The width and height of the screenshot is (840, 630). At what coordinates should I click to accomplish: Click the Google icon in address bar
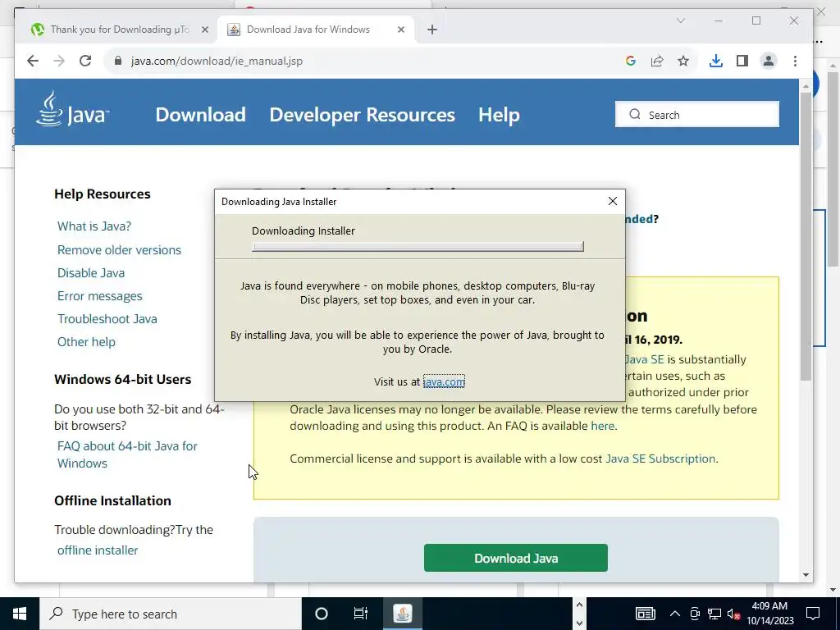click(x=631, y=61)
